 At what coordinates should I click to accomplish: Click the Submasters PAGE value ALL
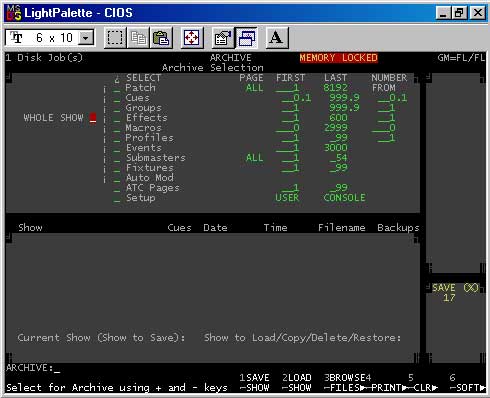[x=254, y=158]
